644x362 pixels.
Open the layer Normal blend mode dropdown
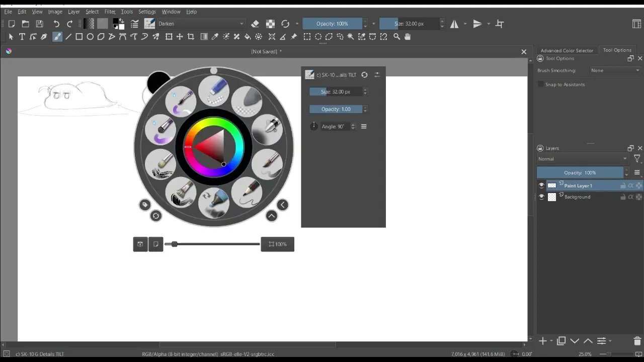coord(583,159)
